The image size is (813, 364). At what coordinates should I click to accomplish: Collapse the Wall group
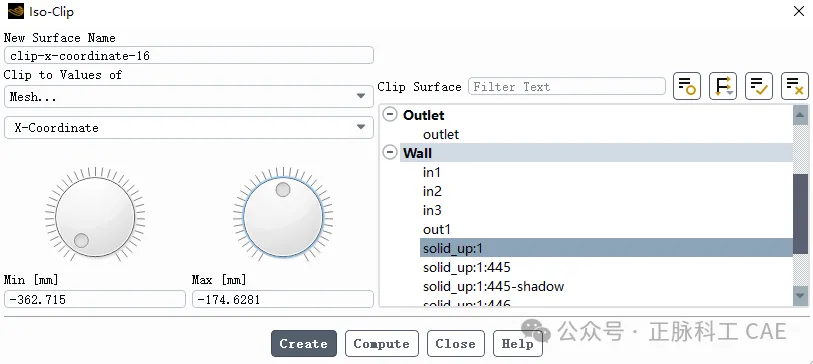390,153
